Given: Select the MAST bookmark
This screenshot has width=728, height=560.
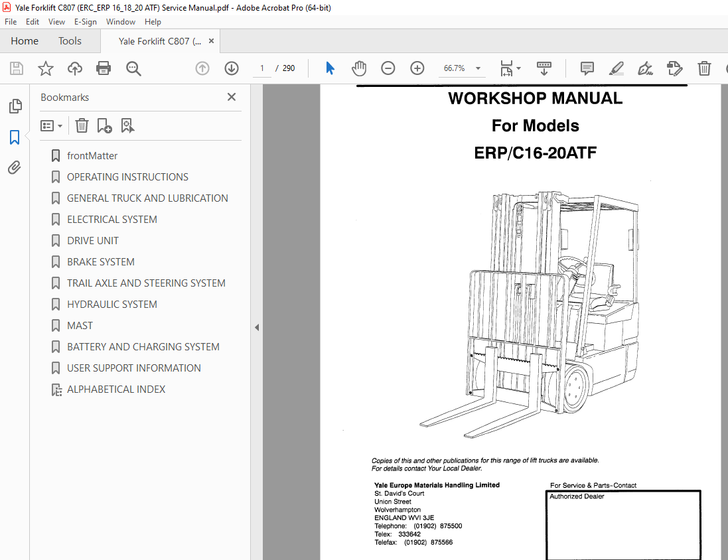Looking at the screenshot, I should tap(80, 326).
